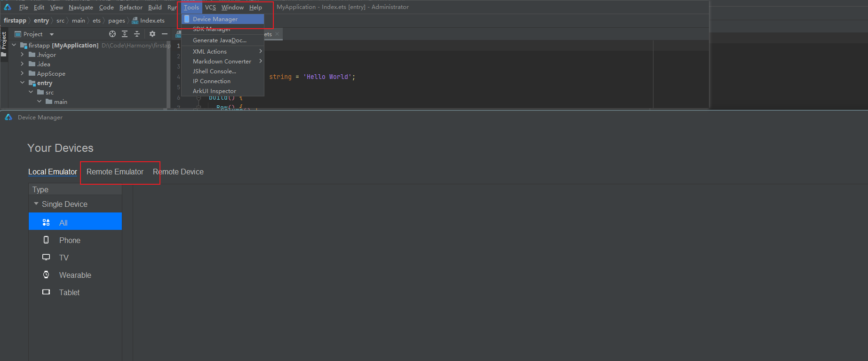Open the Help menu
The image size is (868, 361).
[x=255, y=8]
